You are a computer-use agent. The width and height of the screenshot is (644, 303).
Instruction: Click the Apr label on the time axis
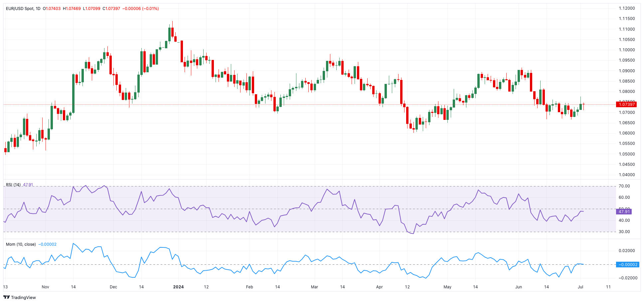click(x=379, y=287)
